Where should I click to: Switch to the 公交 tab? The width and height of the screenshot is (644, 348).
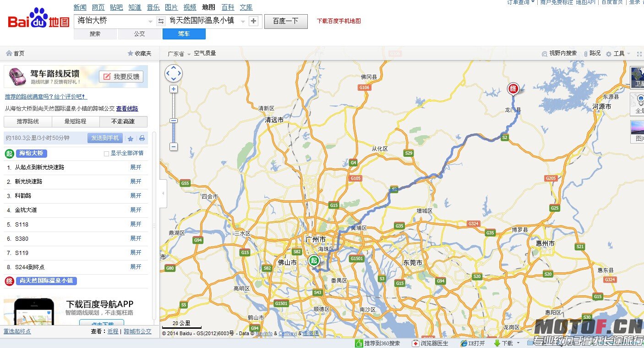[x=140, y=34]
